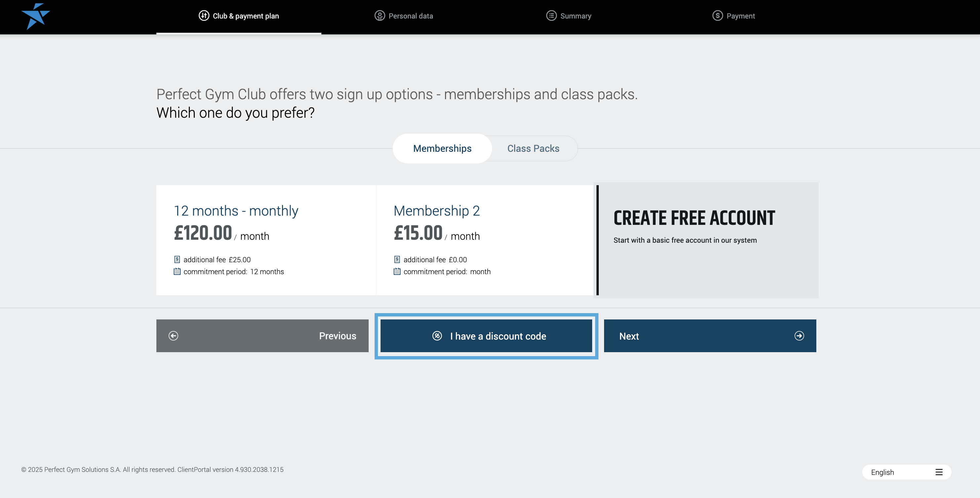Click the Club & payment plan step icon
The image size is (980, 498).
(x=204, y=16)
